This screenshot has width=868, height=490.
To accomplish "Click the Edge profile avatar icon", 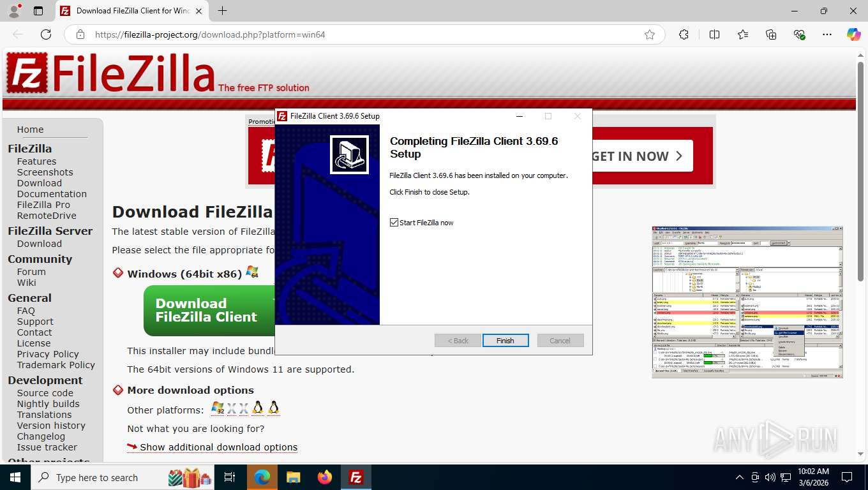I will tap(13, 11).
